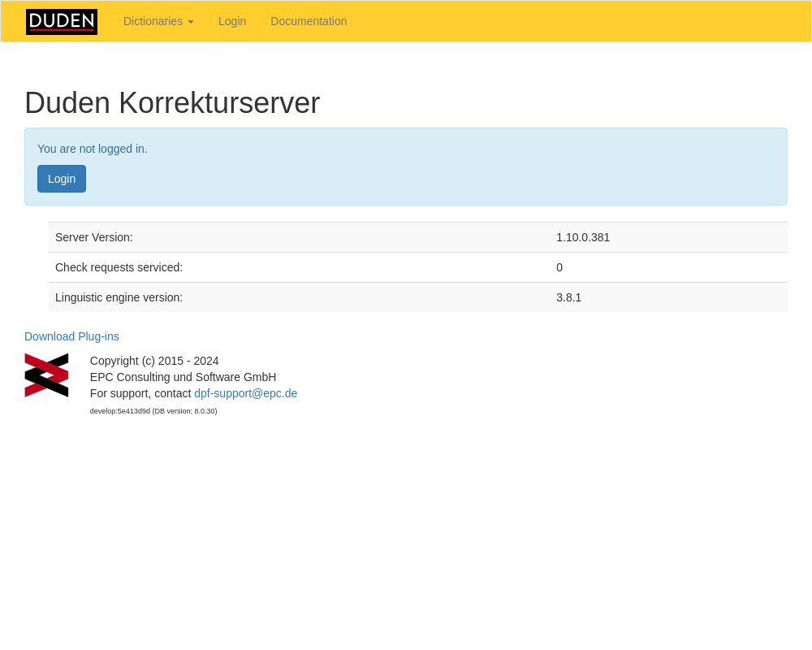This screenshot has height=650, width=812.
Task: Follow the Download Plug-ins link
Action: (x=71, y=336)
